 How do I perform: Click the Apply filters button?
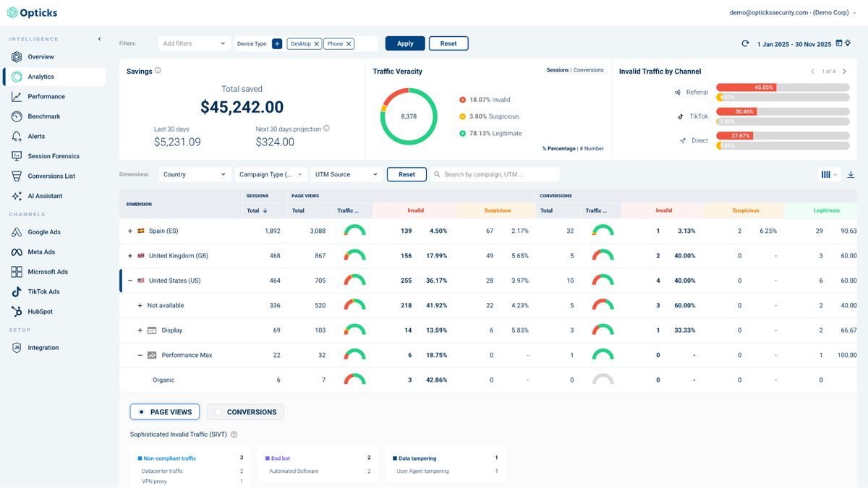404,43
